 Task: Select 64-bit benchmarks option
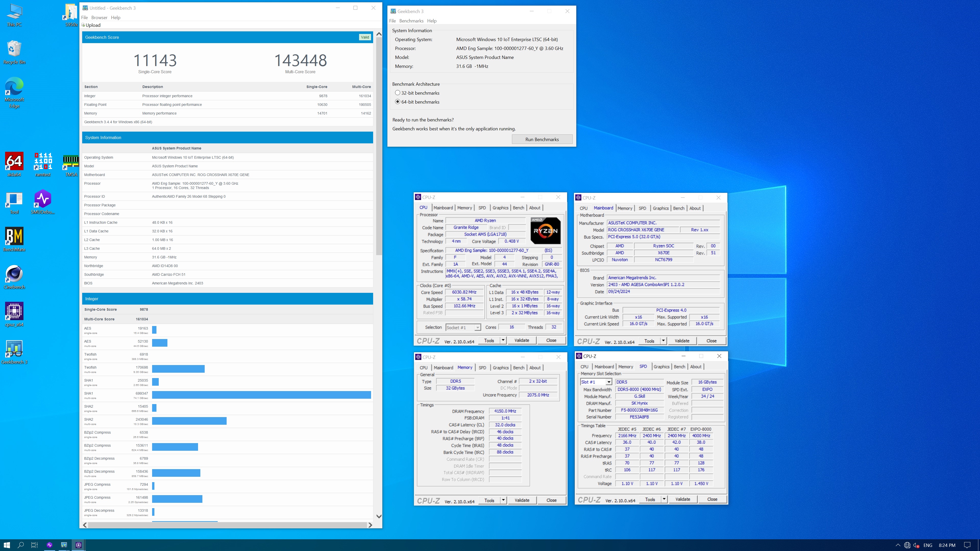(x=398, y=102)
